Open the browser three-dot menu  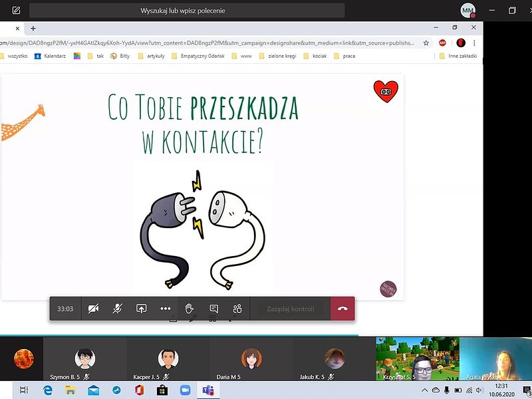tap(474, 43)
